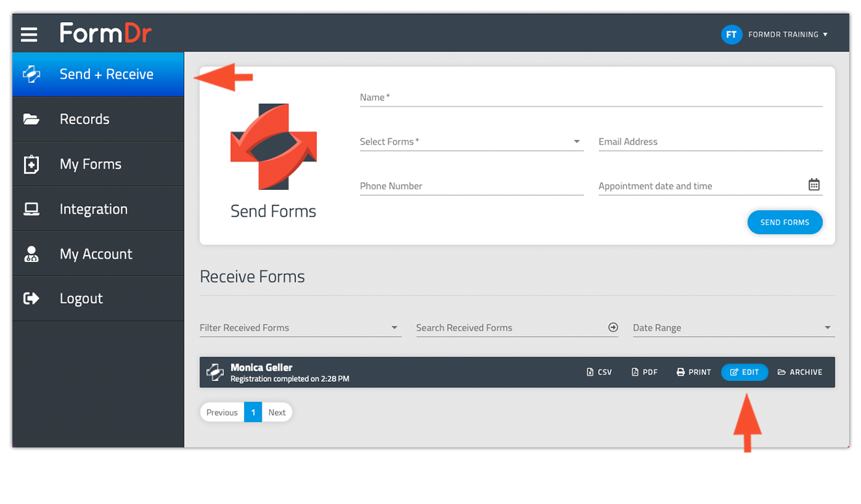Go to Records in sidebar
This screenshot has width=861, height=504.
pyautogui.click(x=98, y=119)
